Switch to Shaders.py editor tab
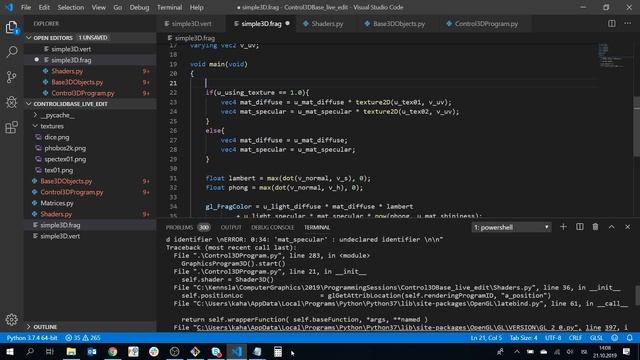This screenshot has height=360, width=640. click(x=327, y=24)
